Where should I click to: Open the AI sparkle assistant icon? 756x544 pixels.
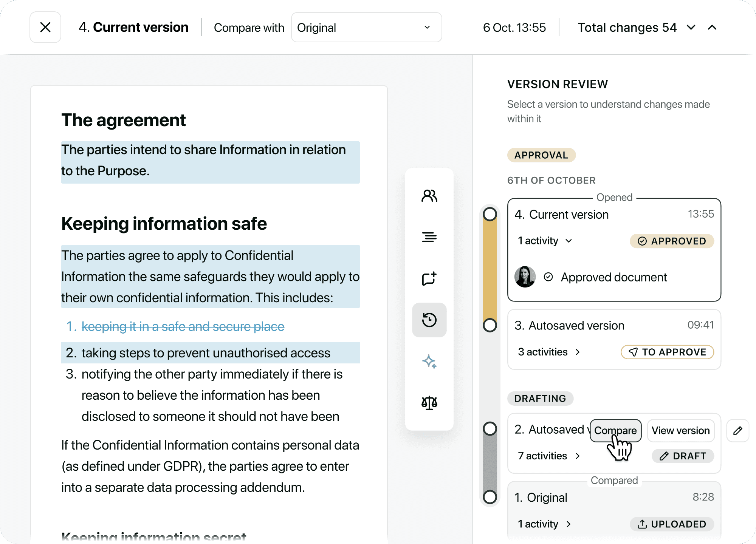[x=429, y=362]
